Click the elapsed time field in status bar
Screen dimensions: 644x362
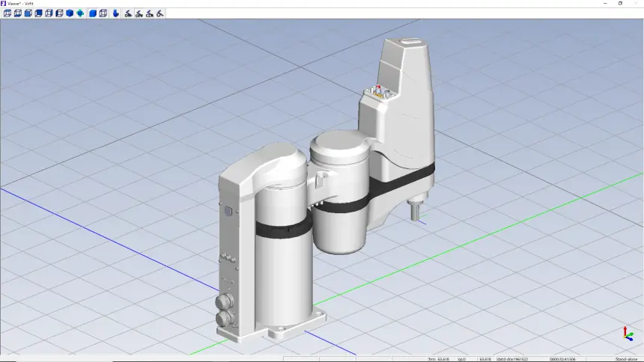[562, 359]
